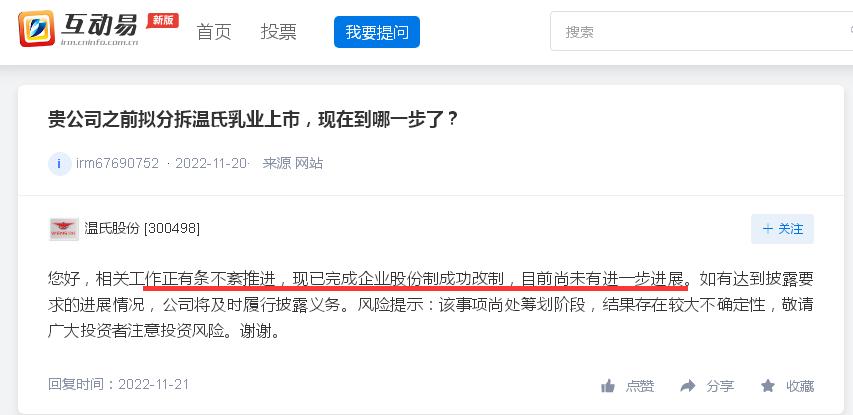This screenshot has height=415, width=853.
Task: Click the 我要提问 button
Action: tap(377, 32)
